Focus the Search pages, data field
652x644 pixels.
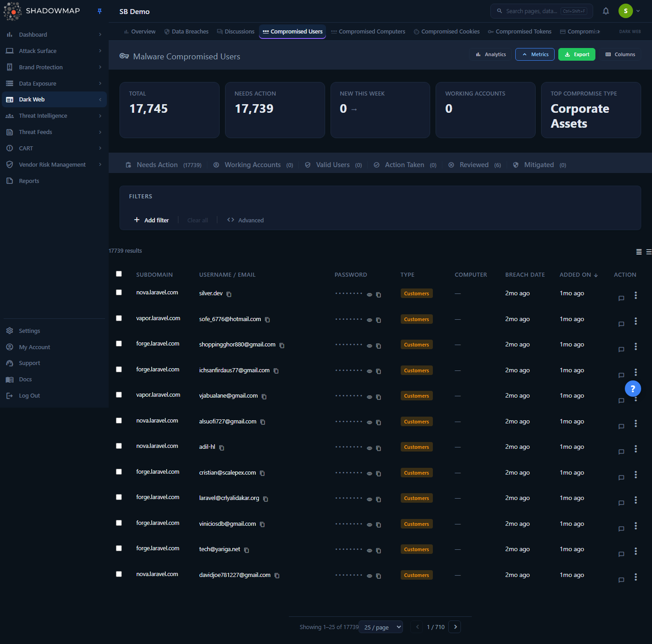pos(542,11)
